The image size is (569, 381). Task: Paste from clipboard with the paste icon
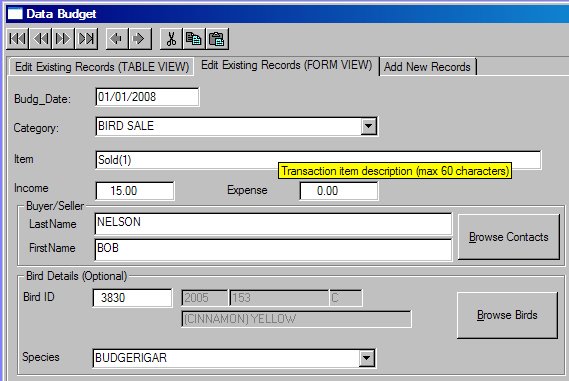point(217,38)
